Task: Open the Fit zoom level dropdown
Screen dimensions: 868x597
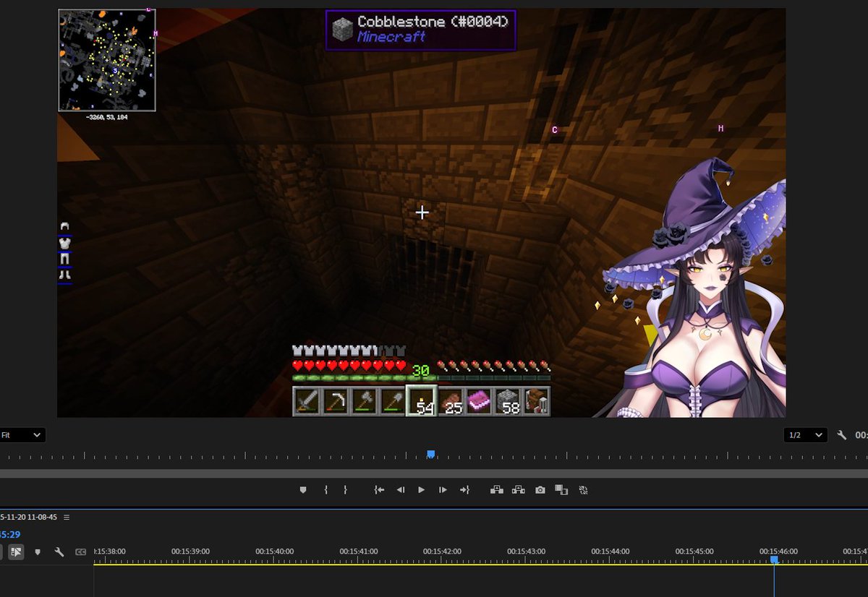Action: [22, 435]
